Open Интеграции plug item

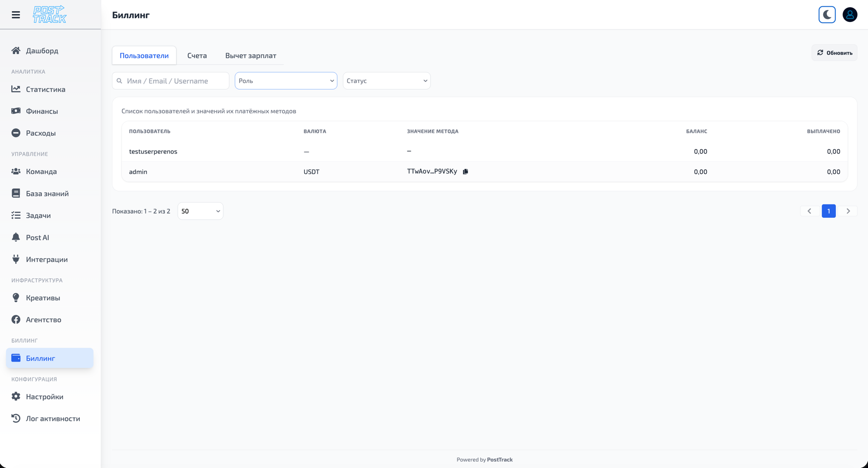46,259
